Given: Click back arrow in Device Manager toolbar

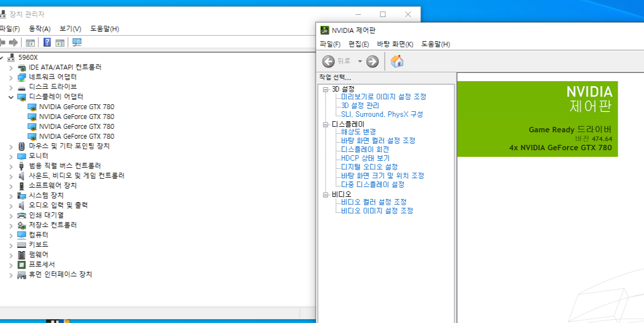Looking at the screenshot, I should [x=2, y=42].
